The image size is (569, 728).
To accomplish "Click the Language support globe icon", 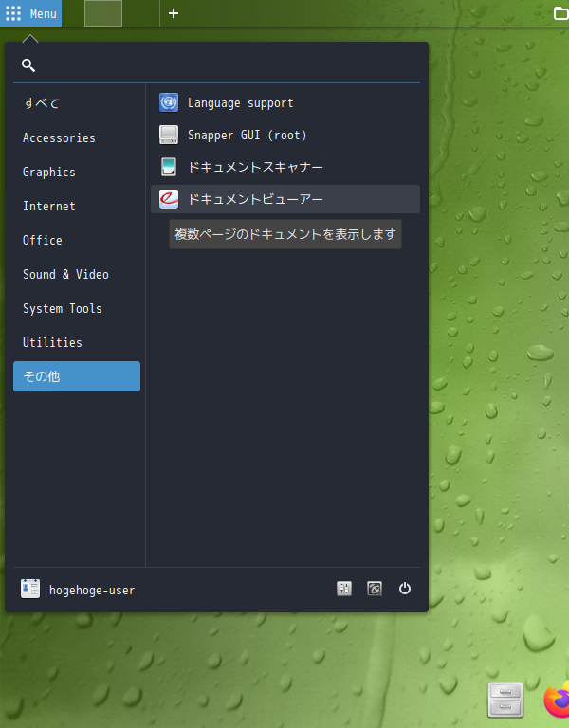I will [169, 102].
